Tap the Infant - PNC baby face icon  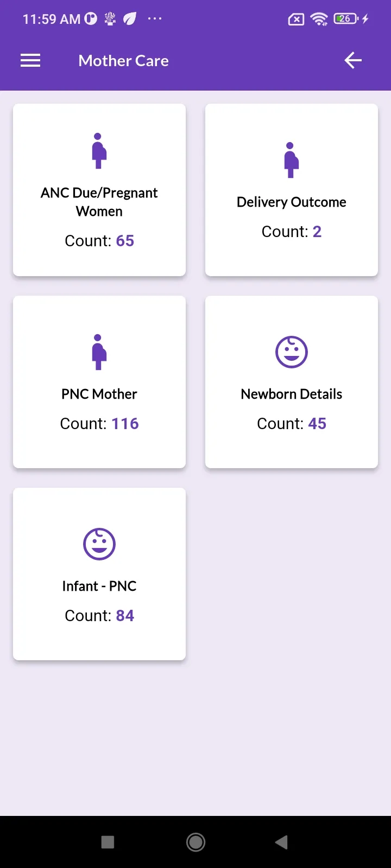(99, 544)
